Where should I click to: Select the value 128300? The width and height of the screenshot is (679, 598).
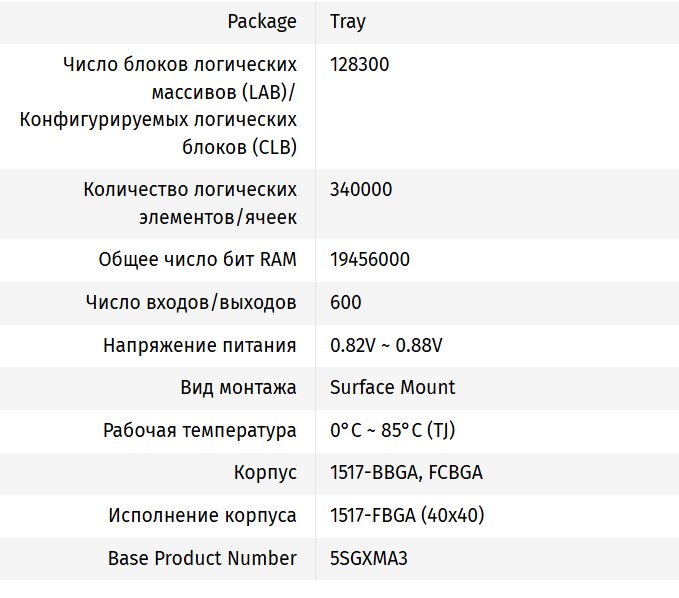coord(359,65)
